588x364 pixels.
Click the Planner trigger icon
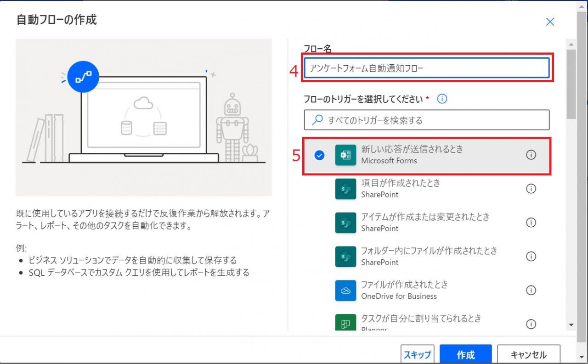[x=346, y=322]
